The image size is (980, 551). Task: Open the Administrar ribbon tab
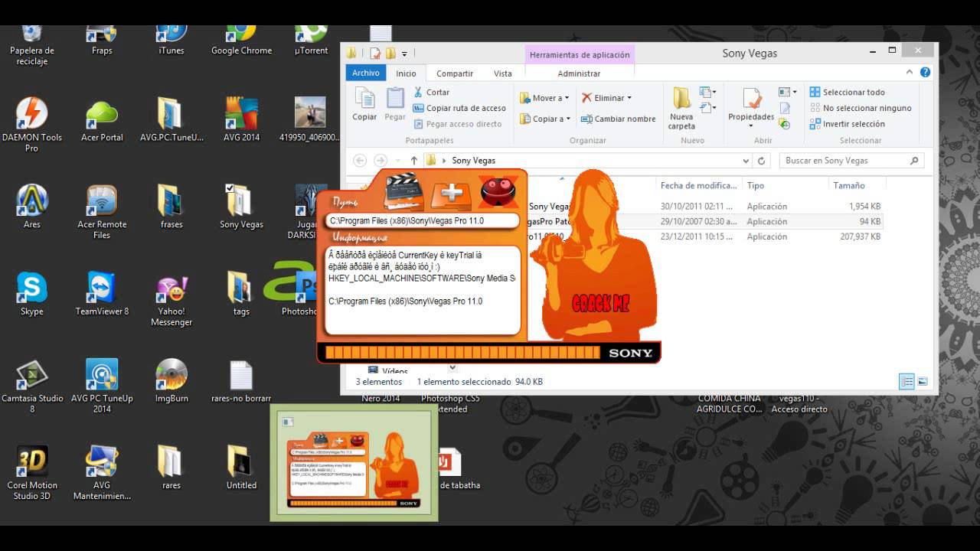click(x=579, y=73)
